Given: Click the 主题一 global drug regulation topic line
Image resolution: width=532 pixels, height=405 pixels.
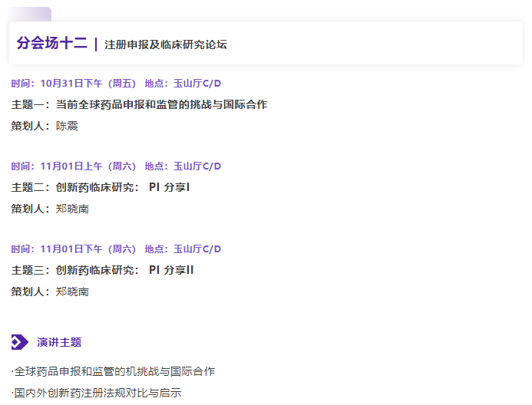Looking at the screenshot, I should click(139, 104).
